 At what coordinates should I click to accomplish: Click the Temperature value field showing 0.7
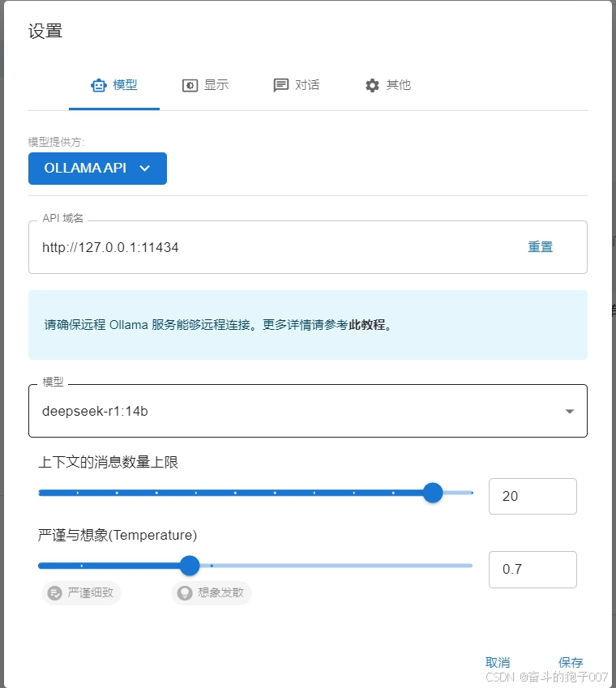[x=533, y=570]
